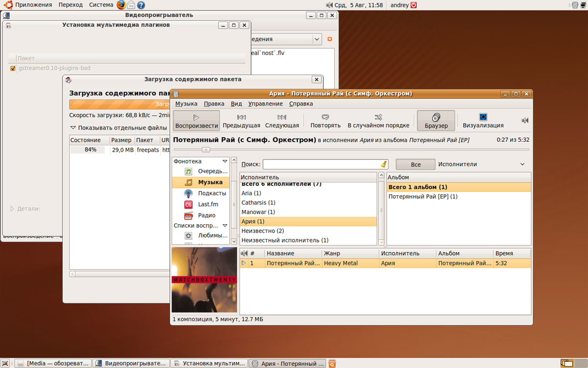Close the Видеопроигрыватель sidebar with orange X
Screen dimensions: 588x368
(329, 39)
